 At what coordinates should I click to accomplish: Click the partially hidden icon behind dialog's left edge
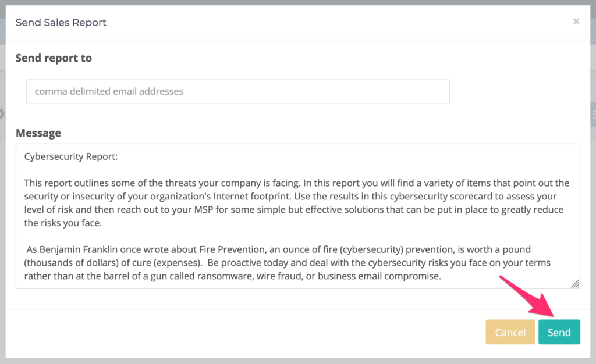point(2,113)
